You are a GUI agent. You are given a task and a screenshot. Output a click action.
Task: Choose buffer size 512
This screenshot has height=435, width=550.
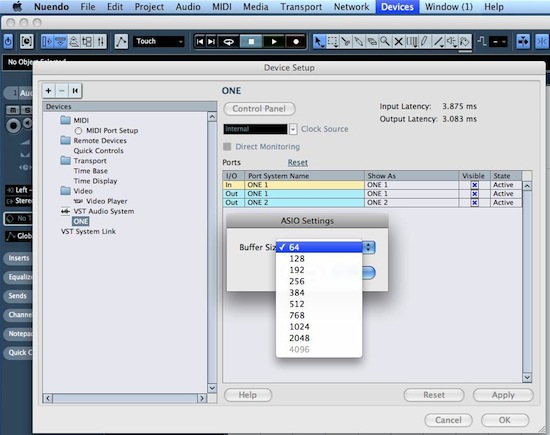pyautogui.click(x=319, y=304)
